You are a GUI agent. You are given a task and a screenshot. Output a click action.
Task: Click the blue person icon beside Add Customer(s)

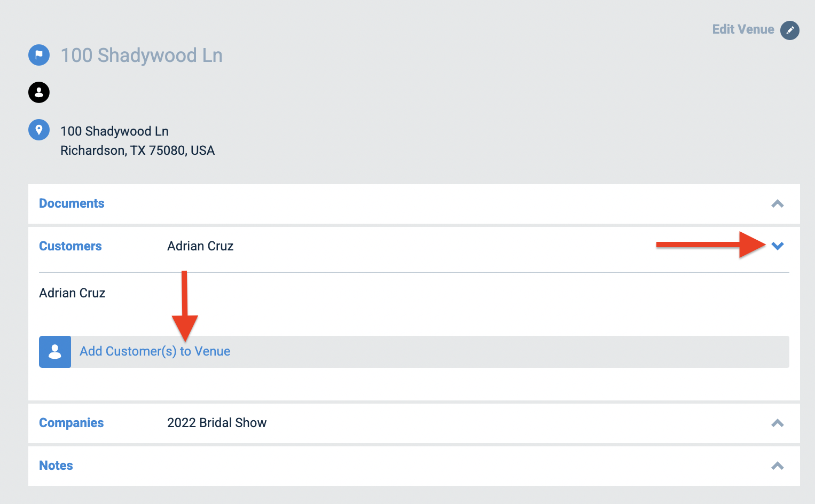55,352
